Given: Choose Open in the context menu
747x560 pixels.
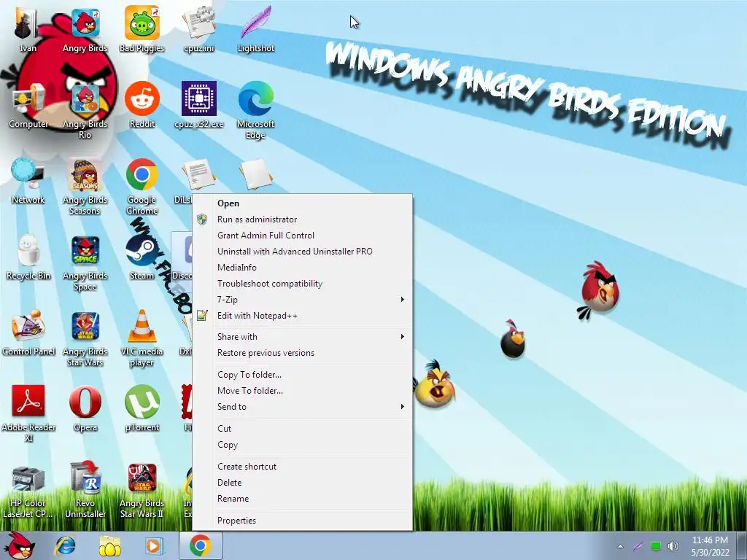Looking at the screenshot, I should (x=303, y=203).
